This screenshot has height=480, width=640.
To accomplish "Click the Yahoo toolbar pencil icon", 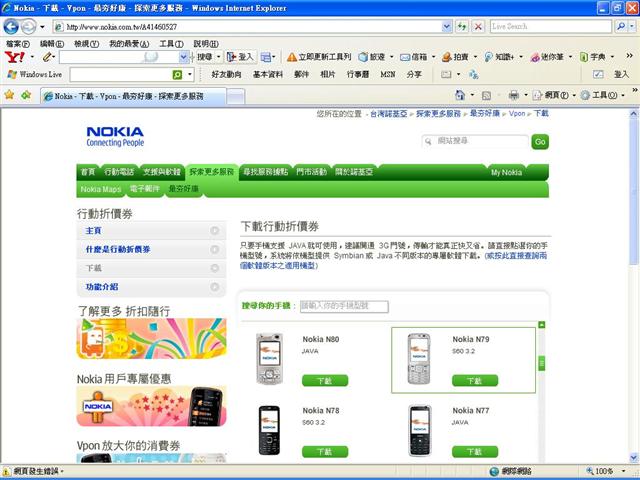I will 48,57.
